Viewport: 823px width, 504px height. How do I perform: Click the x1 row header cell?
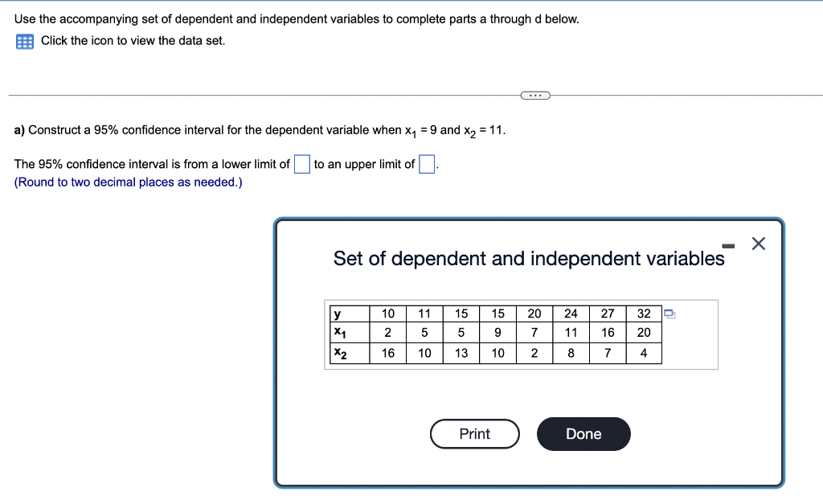point(338,333)
